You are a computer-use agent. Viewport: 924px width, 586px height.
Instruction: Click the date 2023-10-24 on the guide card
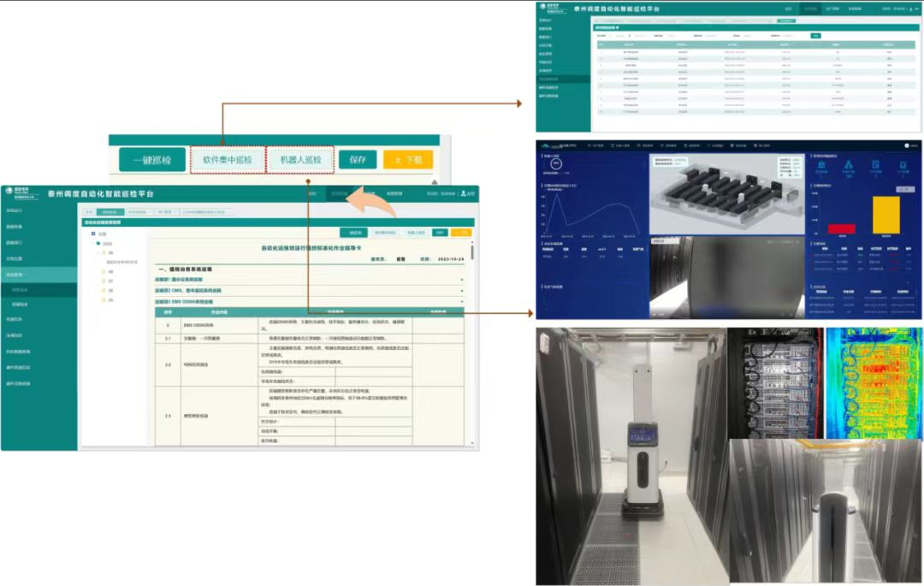click(450, 259)
